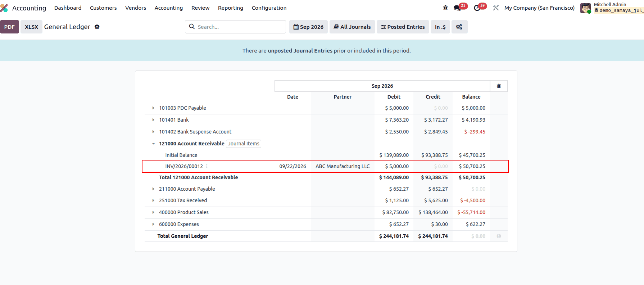644x285 pixels.
Task: Click the Sep 2026 column header
Action: pos(382,86)
